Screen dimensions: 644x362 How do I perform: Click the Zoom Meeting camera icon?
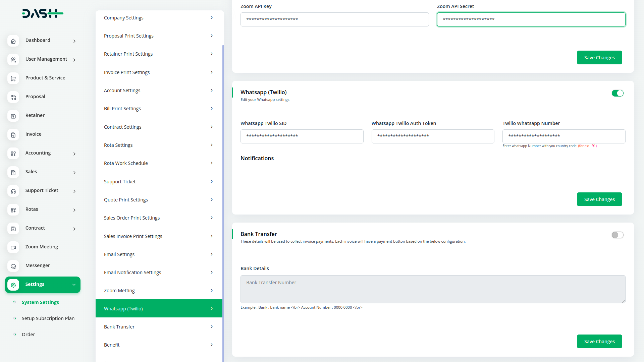[13, 247]
